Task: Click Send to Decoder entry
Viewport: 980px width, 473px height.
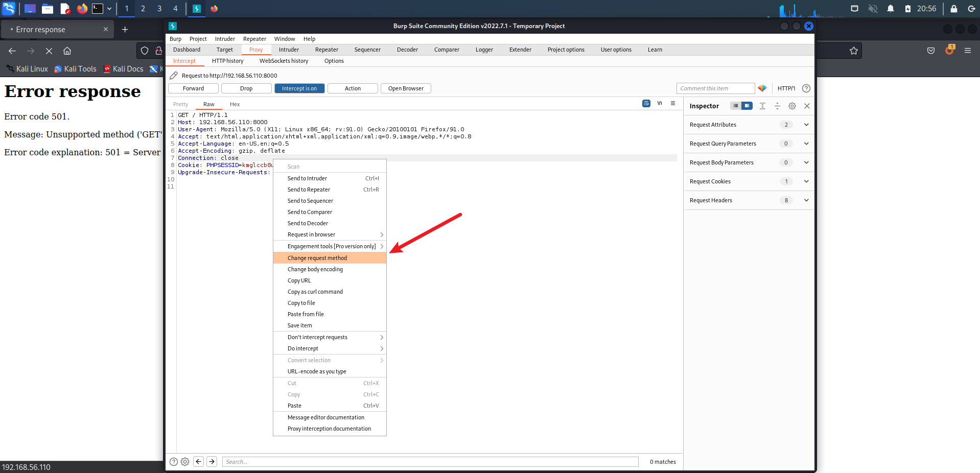Action: point(330,223)
